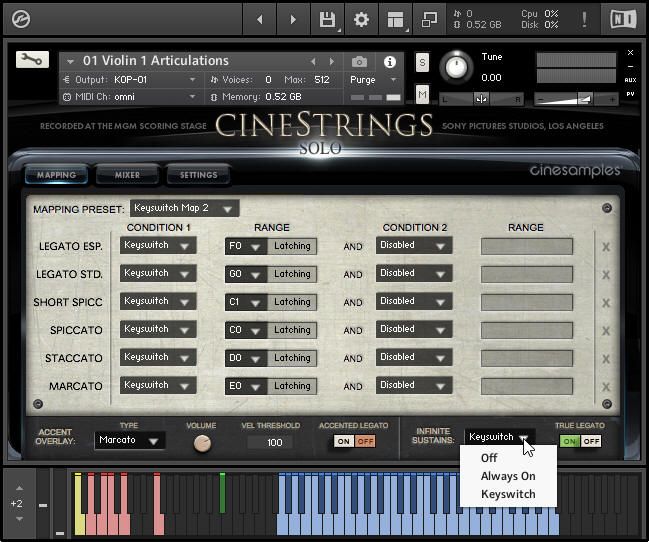Open Purge dropdown menu
Image resolution: width=649 pixels, height=542 pixels.
click(373, 79)
